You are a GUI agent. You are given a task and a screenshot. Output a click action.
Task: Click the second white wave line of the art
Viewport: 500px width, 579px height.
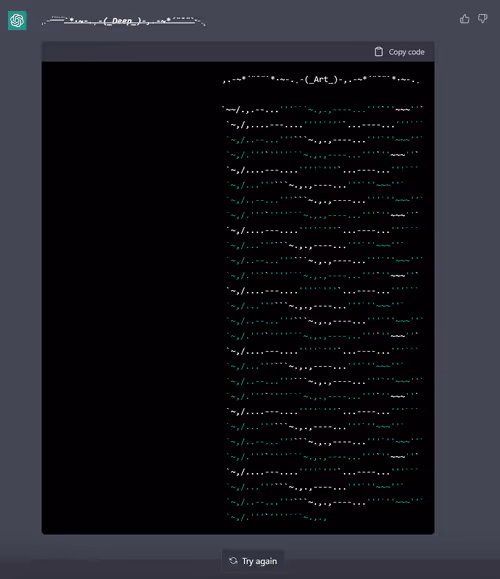coord(325,124)
